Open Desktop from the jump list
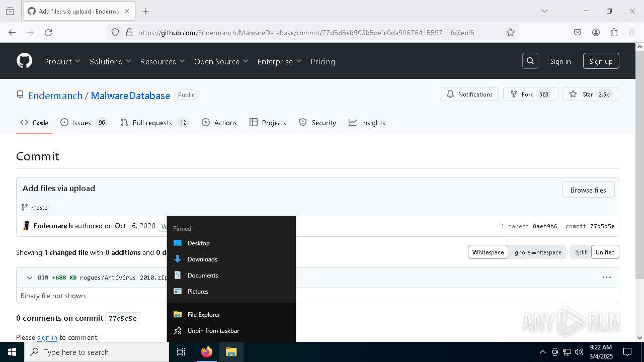 coord(231,243)
